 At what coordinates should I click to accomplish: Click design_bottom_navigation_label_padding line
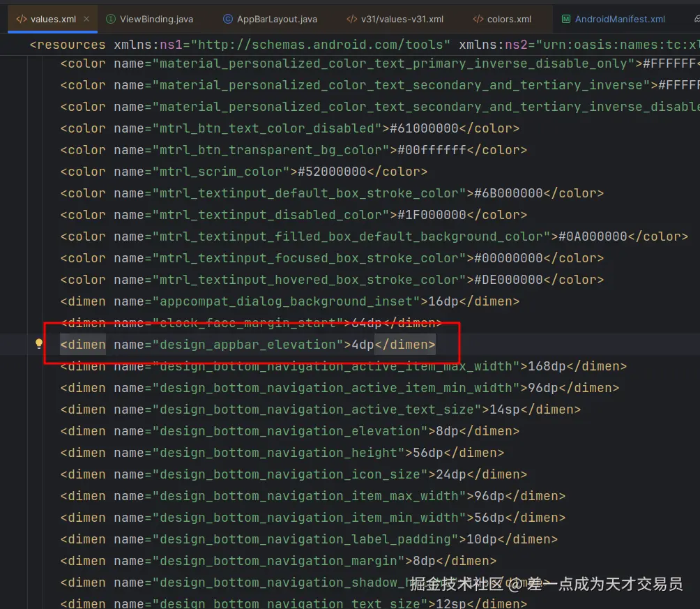click(x=309, y=539)
